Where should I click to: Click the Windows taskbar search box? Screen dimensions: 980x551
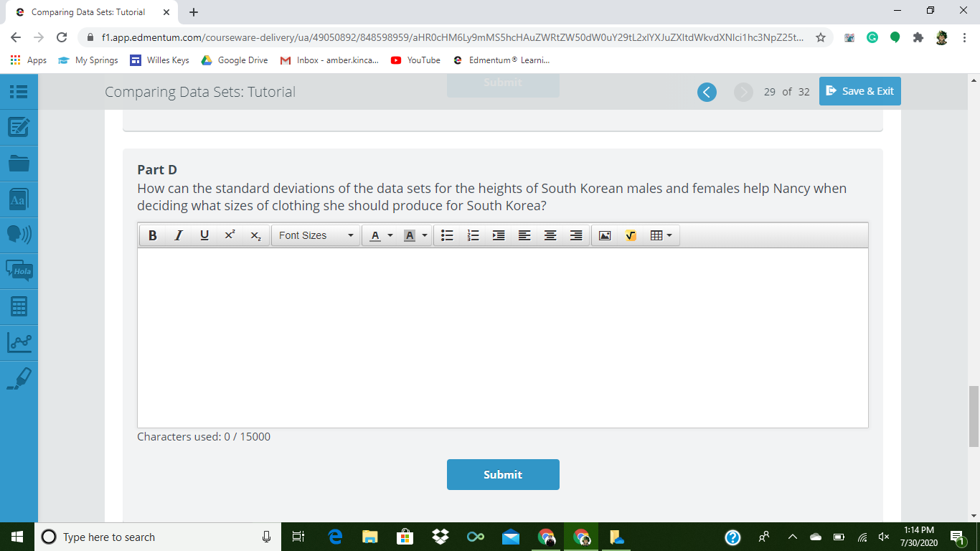(x=158, y=537)
